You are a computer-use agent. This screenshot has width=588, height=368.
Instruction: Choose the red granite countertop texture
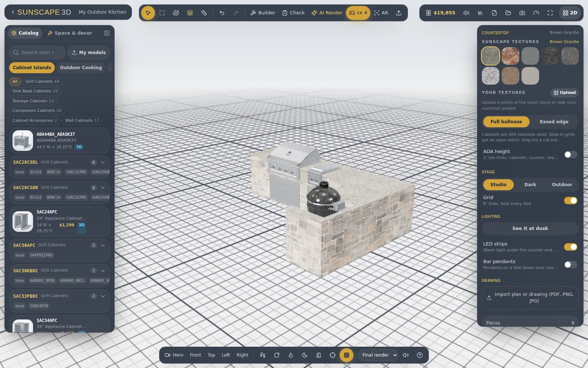[510, 56]
